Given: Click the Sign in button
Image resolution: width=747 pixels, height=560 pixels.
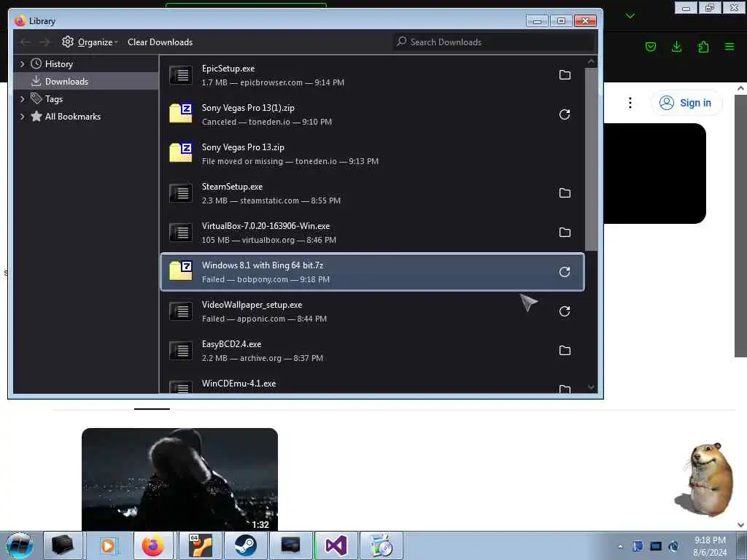Looking at the screenshot, I should 686,103.
